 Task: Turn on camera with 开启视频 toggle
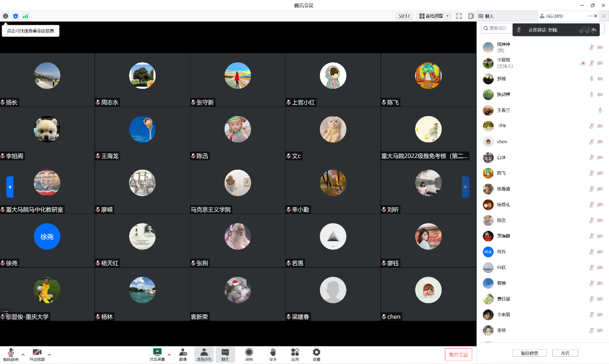37,354
